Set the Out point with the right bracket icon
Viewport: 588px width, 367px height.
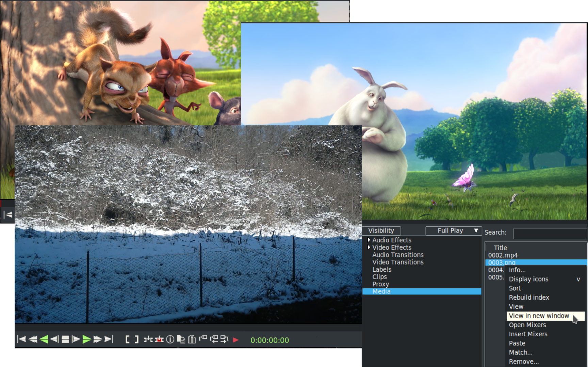pyautogui.click(x=136, y=339)
